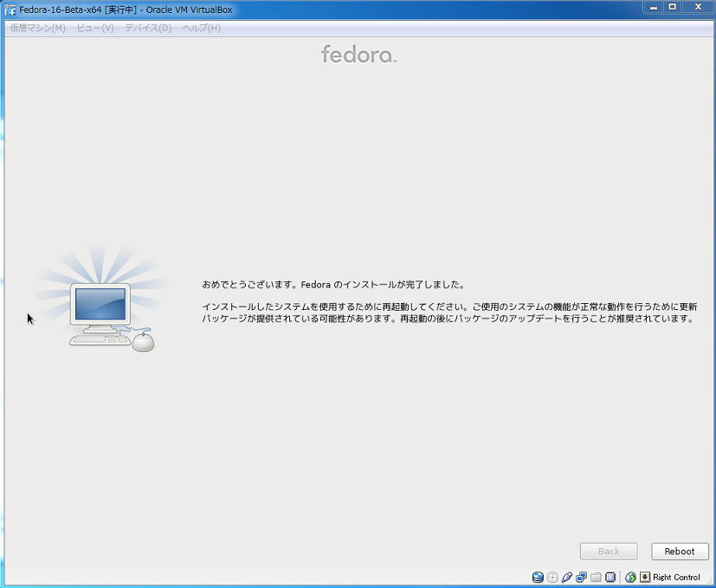Click the installation complete congratulation text
716x588 pixels.
333,284
